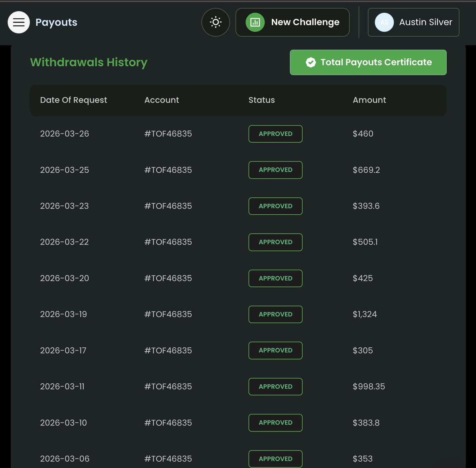Image resolution: width=476 pixels, height=468 pixels.
Task: Click account #TOF46835 in the 2026-03-26 row
Action: [x=168, y=134]
